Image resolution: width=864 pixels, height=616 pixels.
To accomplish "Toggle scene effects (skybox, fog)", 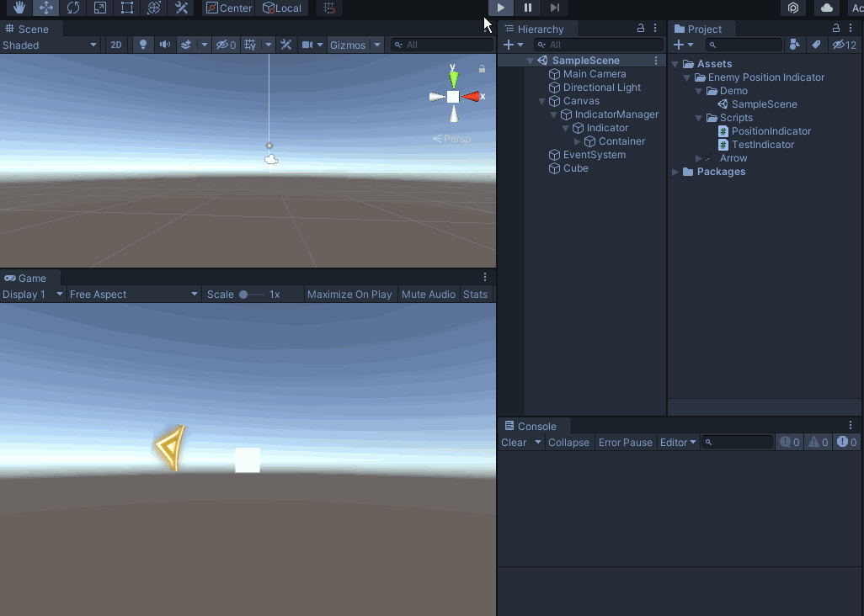I will 186,45.
